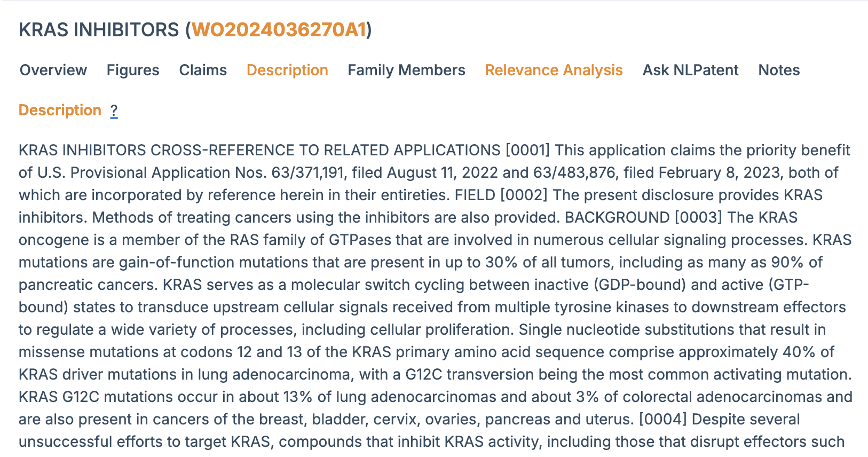
Task: Open the WO2024036270A1 patent link
Action: 279,30
